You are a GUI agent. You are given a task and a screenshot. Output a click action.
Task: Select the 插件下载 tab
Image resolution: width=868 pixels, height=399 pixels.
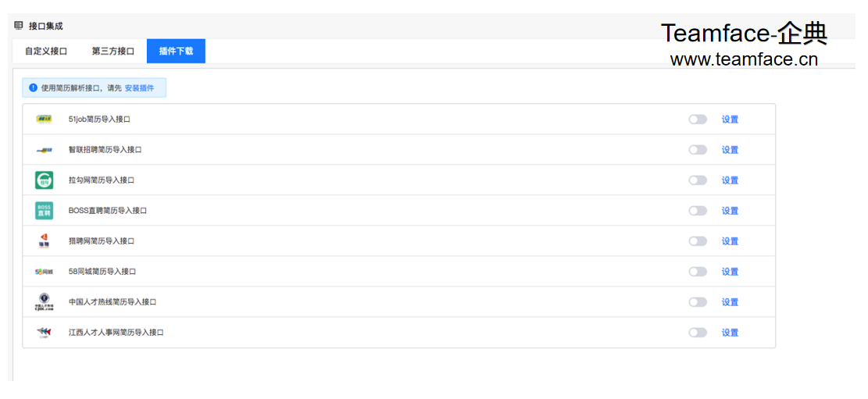pos(176,51)
